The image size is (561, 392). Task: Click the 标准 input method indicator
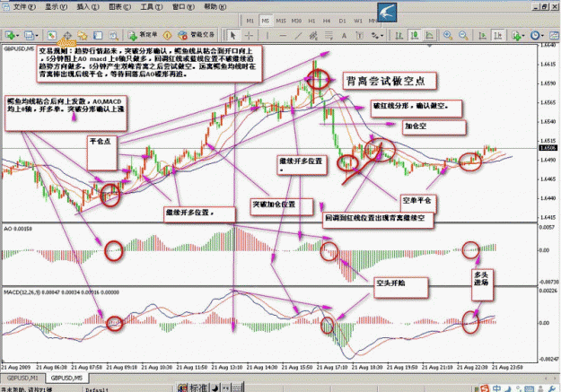(197, 388)
